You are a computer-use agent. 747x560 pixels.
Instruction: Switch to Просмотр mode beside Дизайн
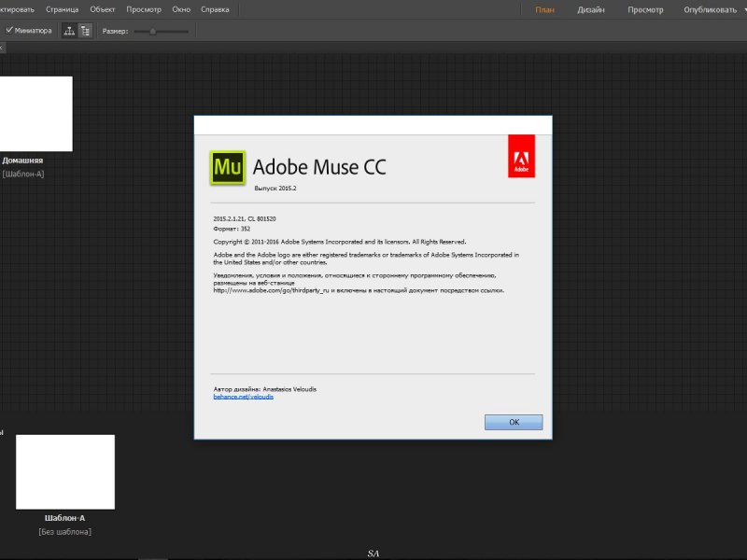click(x=645, y=9)
